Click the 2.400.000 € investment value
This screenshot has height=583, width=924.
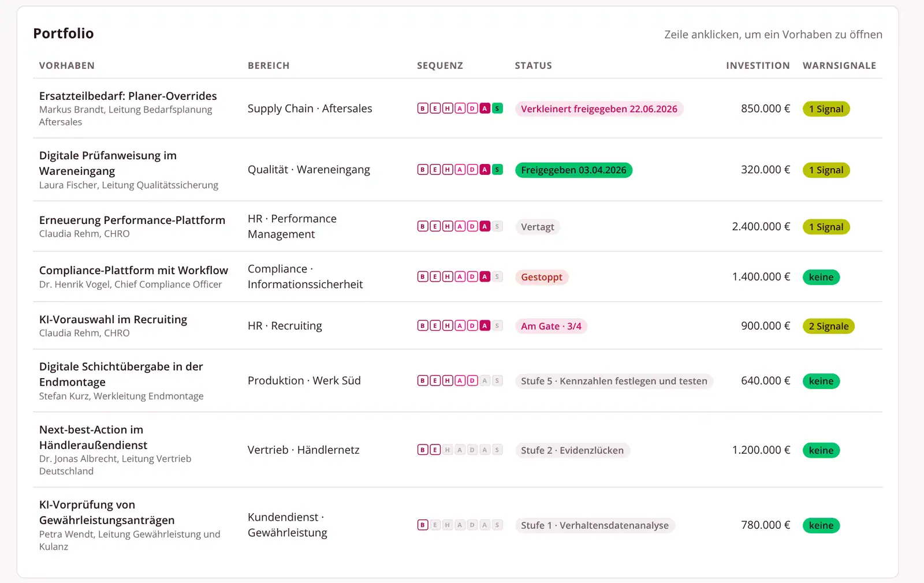coord(761,226)
